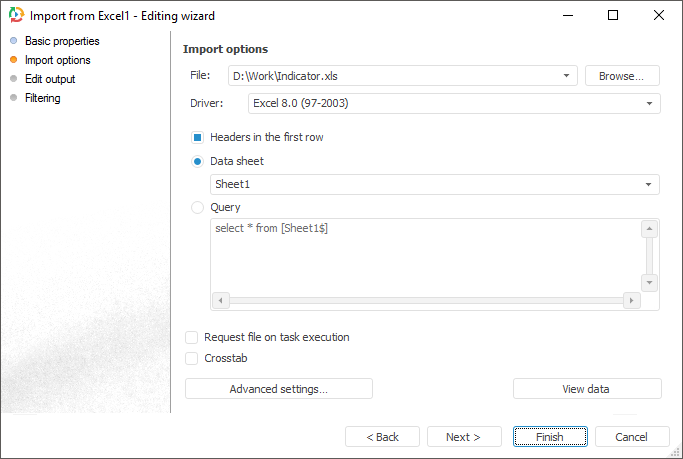This screenshot has width=683, height=459.
Task: Enable Request file on task execution
Action: [192, 337]
